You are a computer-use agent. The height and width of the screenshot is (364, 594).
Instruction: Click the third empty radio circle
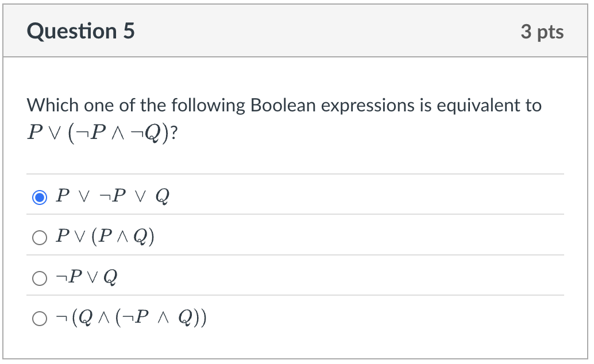pyautogui.click(x=39, y=278)
